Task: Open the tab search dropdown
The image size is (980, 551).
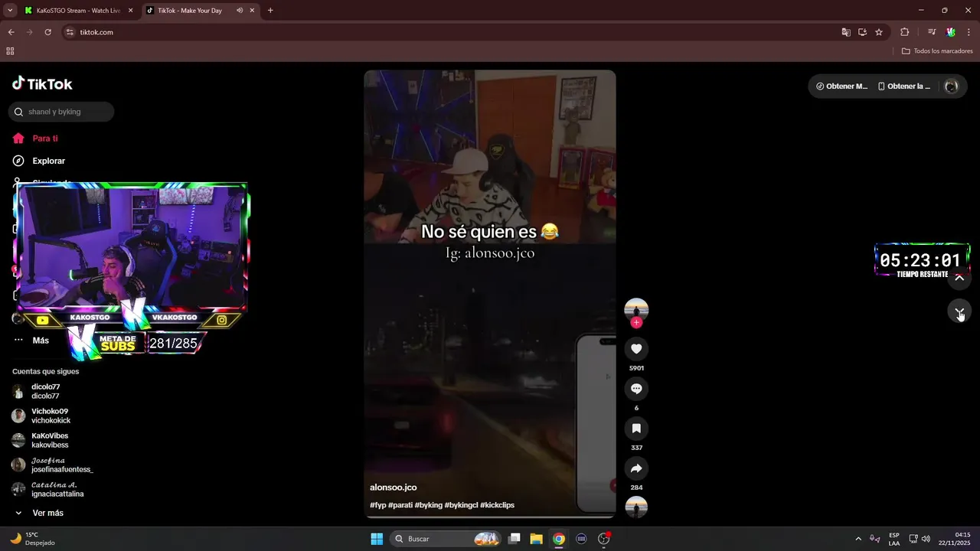Action: (x=10, y=11)
